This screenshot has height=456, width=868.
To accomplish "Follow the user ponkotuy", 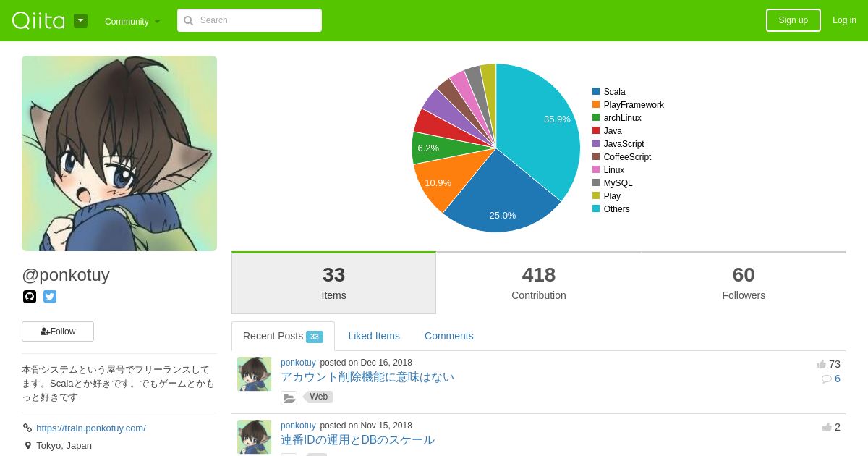I will click(x=58, y=332).
